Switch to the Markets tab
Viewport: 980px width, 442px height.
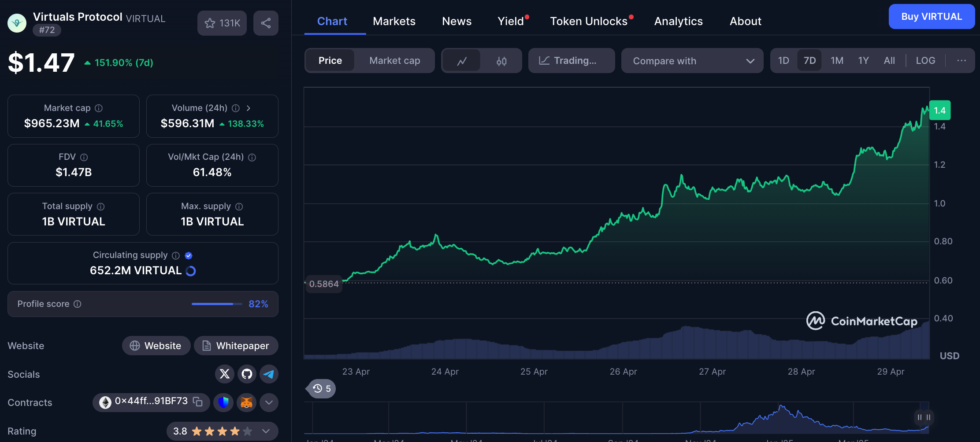click(x=394, y=21)
